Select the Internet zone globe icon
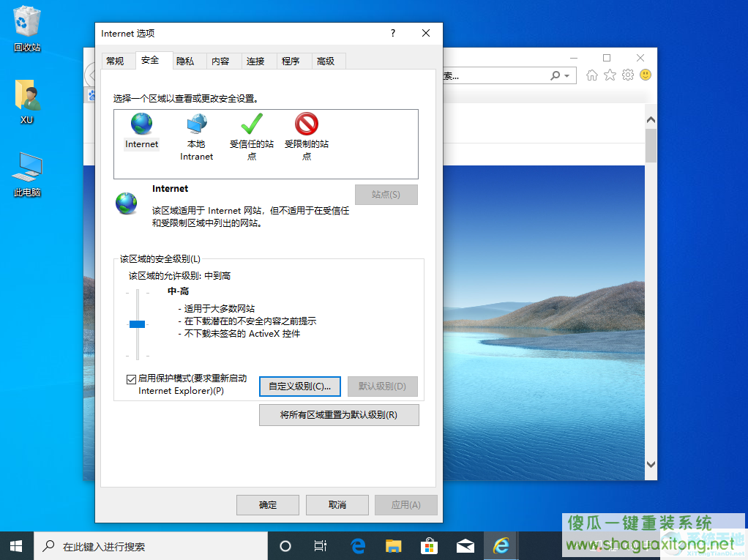 pyautogui.click(x=142, y=124)
